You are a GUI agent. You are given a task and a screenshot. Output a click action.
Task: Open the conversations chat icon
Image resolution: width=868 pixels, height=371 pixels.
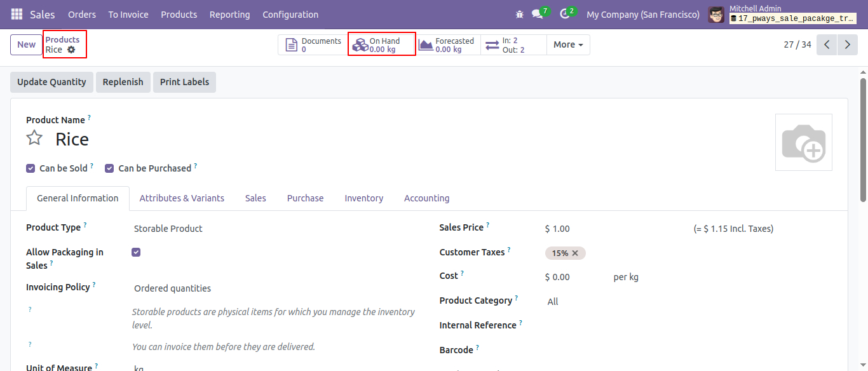pyautogui.click(x=537, y=14)
